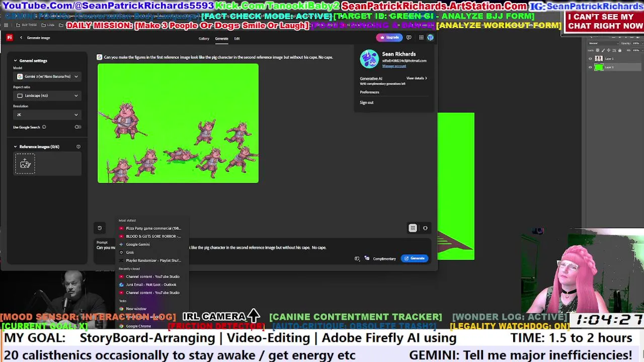Open the Model dropdown for Gemini 3
Viewport: 644px width, 362px height.
pos(47,76)
